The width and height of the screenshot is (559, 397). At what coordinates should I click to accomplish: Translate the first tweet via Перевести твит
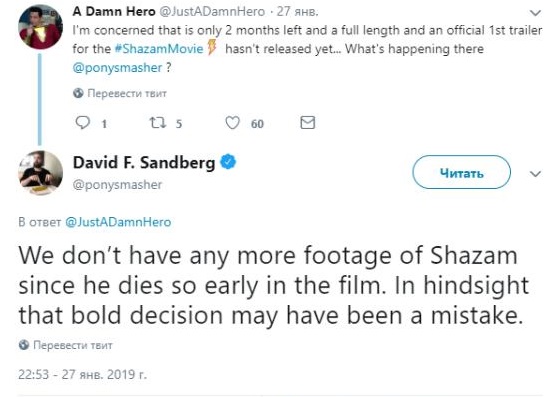pos(127,93)
